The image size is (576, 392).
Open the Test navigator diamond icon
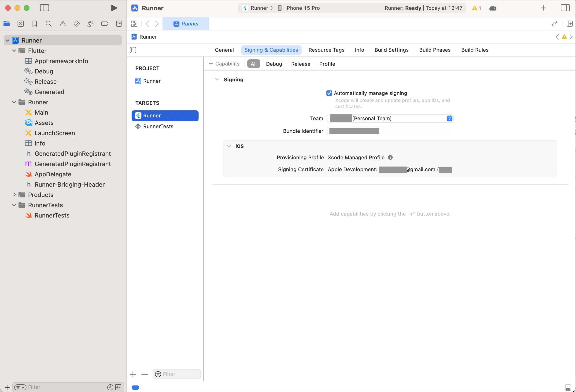click(77, 24)
